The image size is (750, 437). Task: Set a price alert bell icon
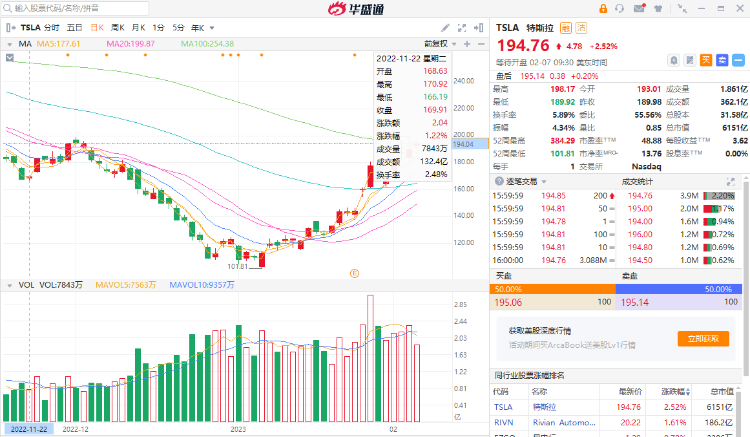(x=673, y=60)
